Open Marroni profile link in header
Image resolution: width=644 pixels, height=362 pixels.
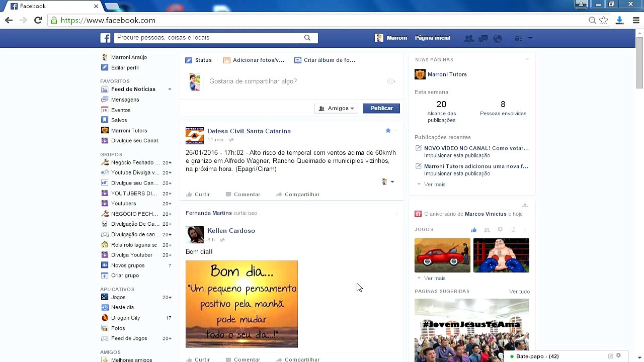391,38
